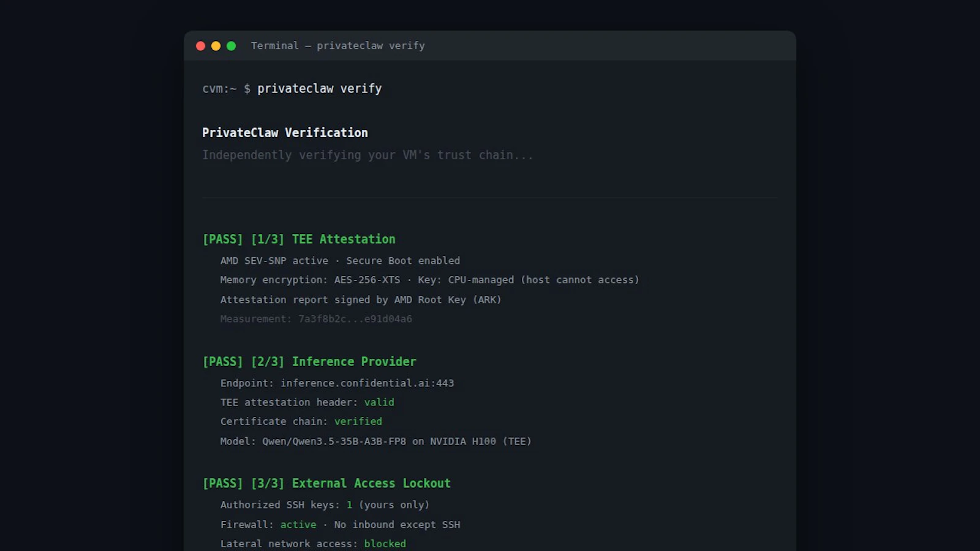
Task: Click the 'cvm:~ $' shell prompt
Action: click(226, 89)
